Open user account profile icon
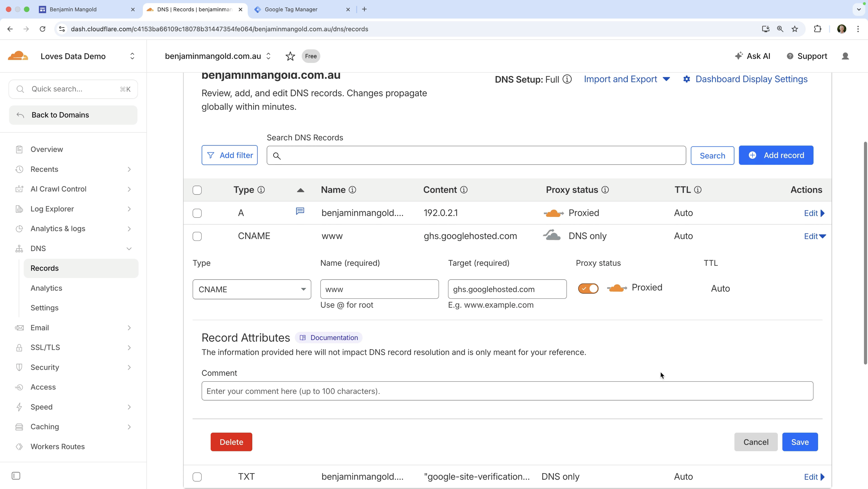The image size is (868, 489). 845,56
